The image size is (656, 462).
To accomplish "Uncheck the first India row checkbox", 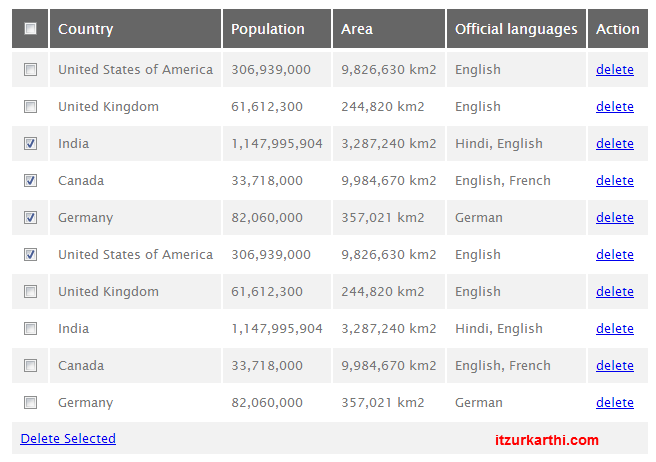I will (30, 144).
